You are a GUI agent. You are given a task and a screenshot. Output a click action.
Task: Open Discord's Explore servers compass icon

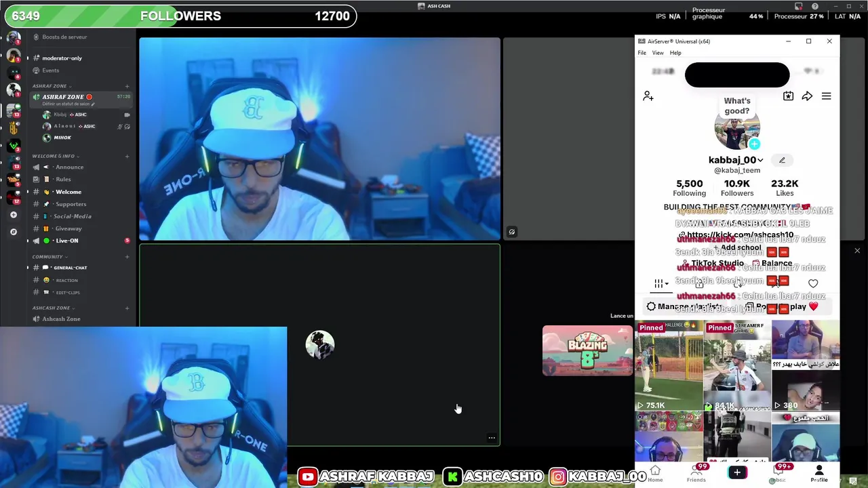point(14,232)
